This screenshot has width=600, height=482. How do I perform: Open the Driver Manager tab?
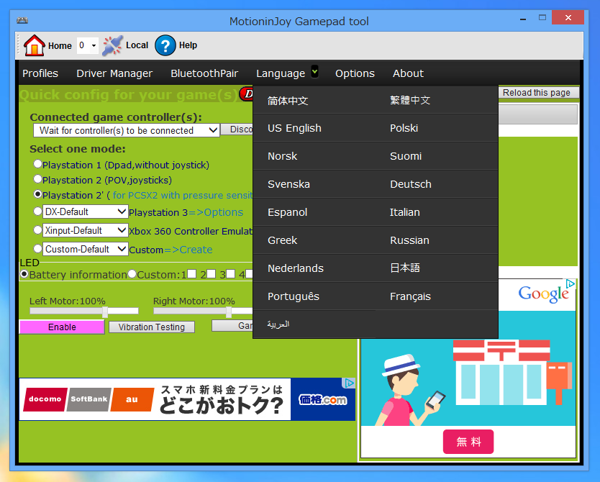coord(114,73)
